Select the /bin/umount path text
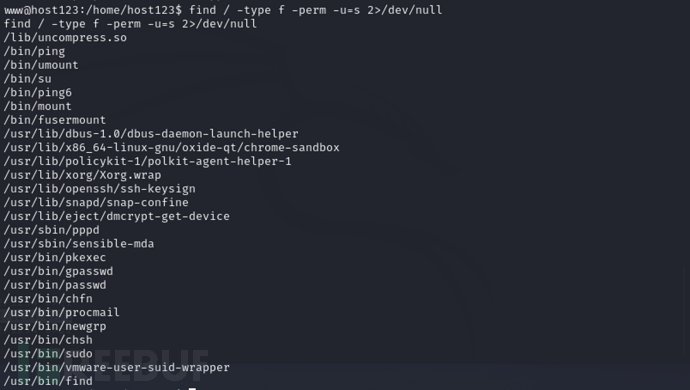Image resolution: width=690 pixels, height=390 pixels. point(41,65)
